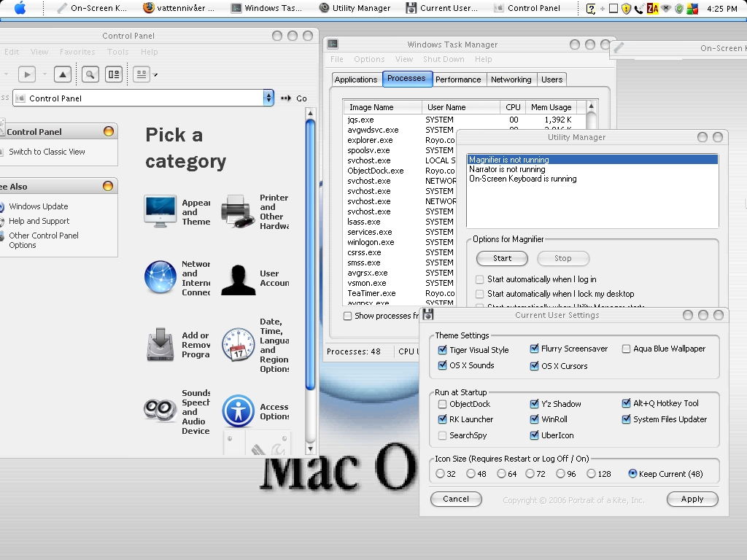
Task: Switch to the Users tab
Action: tap(551, 79)
